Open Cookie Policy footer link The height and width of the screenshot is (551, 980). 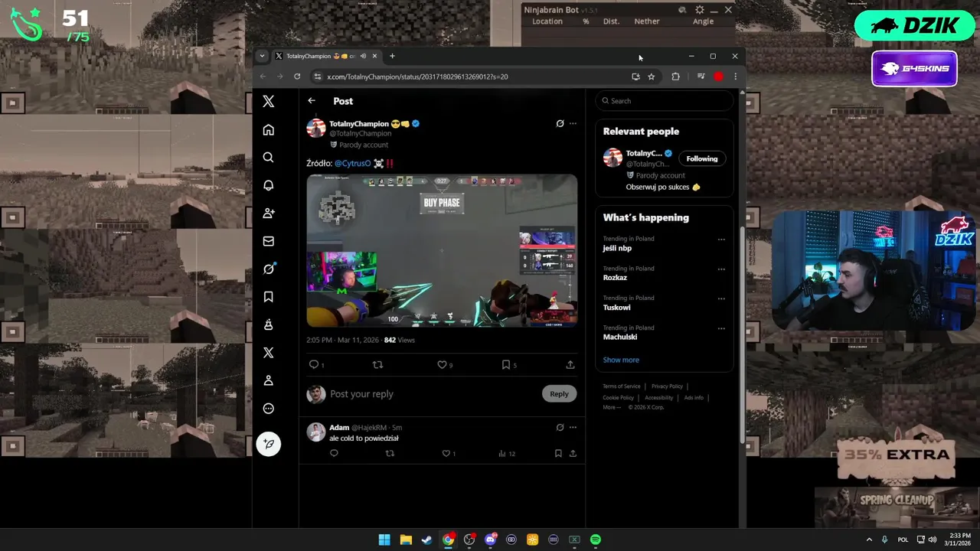coord(619,398)
